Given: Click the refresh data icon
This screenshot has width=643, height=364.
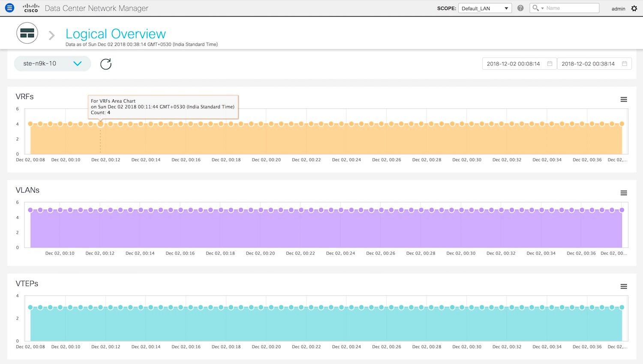Looking at the screenshot, I should [106, 64].
